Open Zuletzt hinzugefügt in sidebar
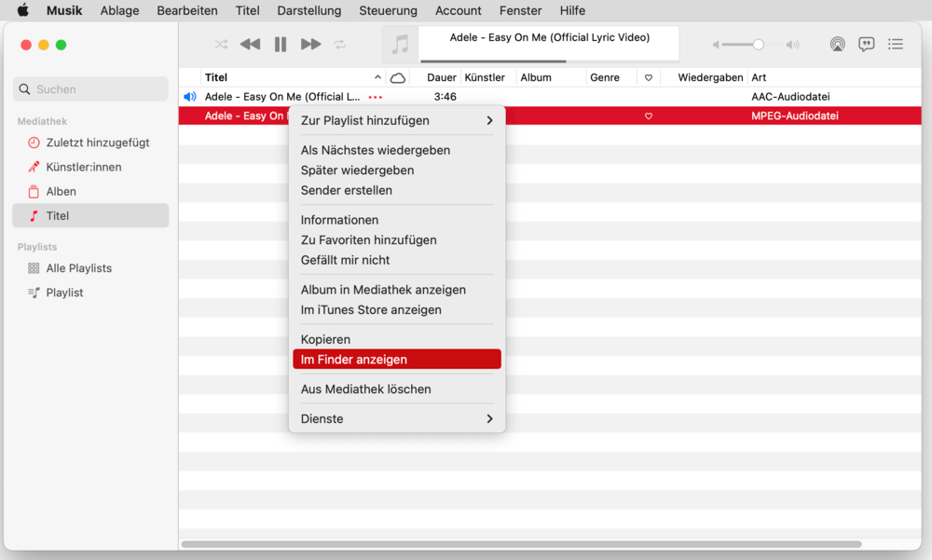The height and width of the screenshot is (560, 932). (97, 143)
